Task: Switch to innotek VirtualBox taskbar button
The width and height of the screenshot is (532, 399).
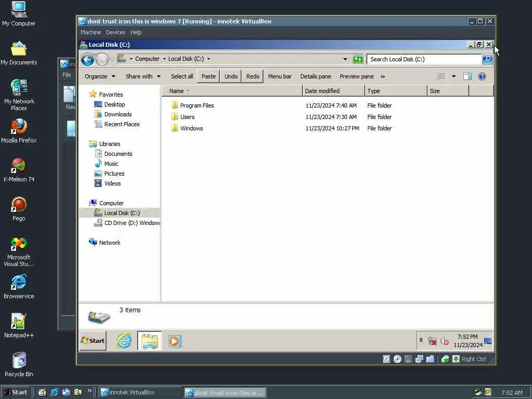Action: [x=140, y=392]
